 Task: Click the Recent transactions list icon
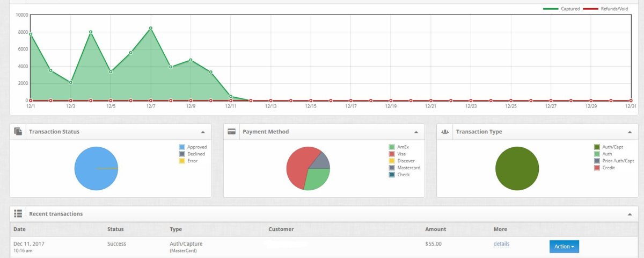pos(18,214)
